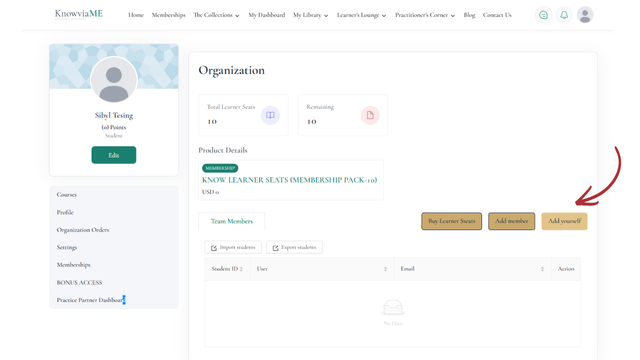The width and height of the screenshot is (640, 360).
Task: Open My Dashboard
Action: 267,15
